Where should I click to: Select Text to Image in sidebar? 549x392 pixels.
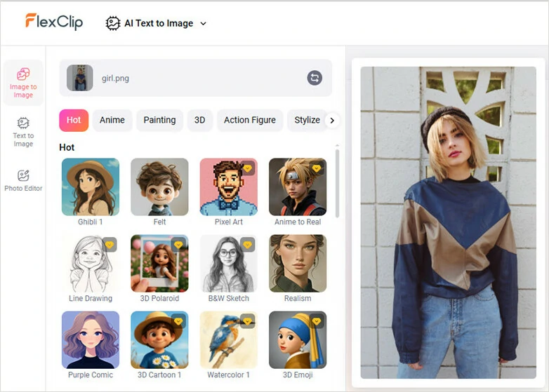click(23, 132)
